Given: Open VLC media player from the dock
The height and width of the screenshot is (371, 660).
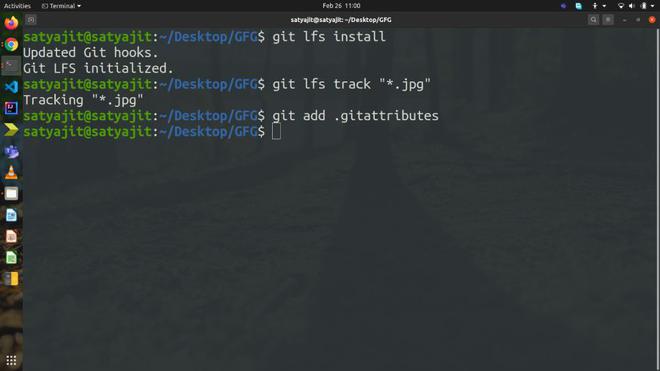Looking at the screenshot, I should pos(11,172).
